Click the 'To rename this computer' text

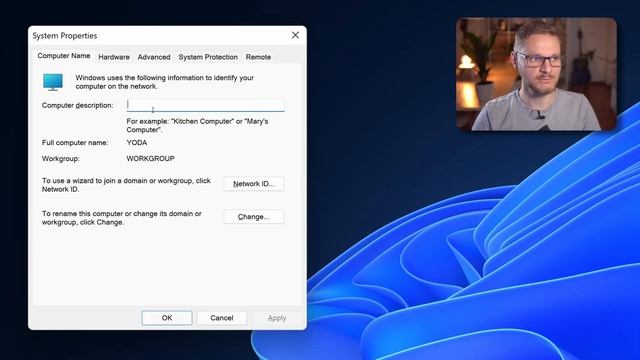point(122,218)
